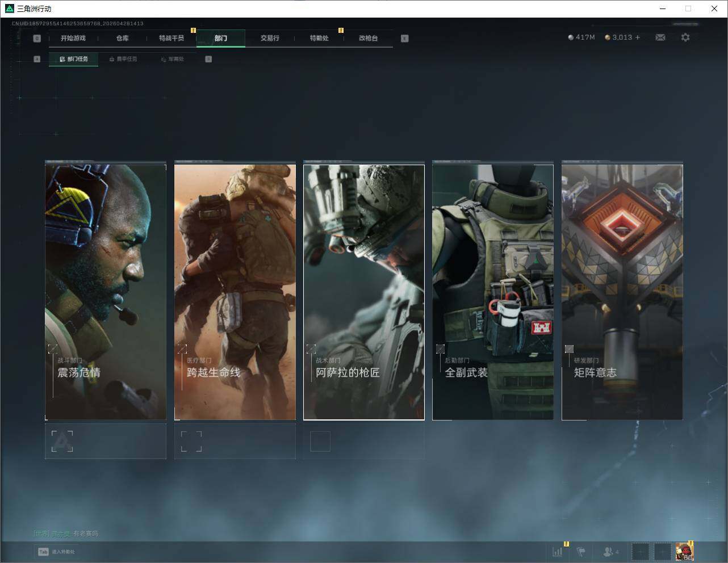Click the world chat message line
Viewport: 728px width, 563px height.
click(x=66, y=533)
